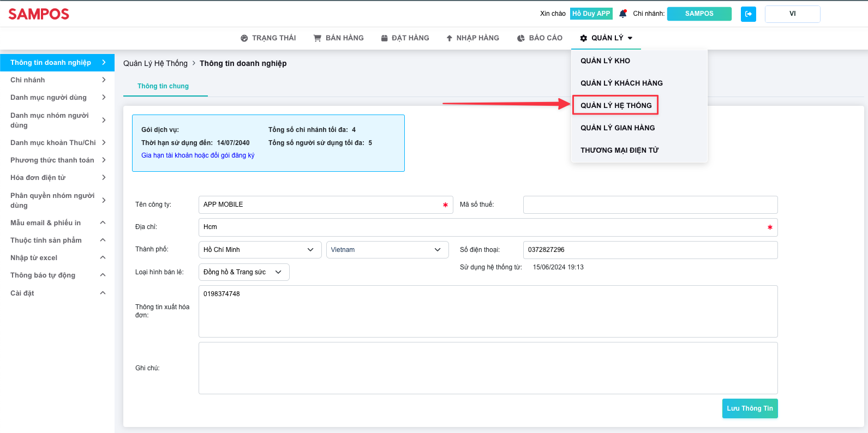The width and height of the screenshot is (868, 433).
Task: Open Phương thức thanh toán
Action: (x=57, y=160)
